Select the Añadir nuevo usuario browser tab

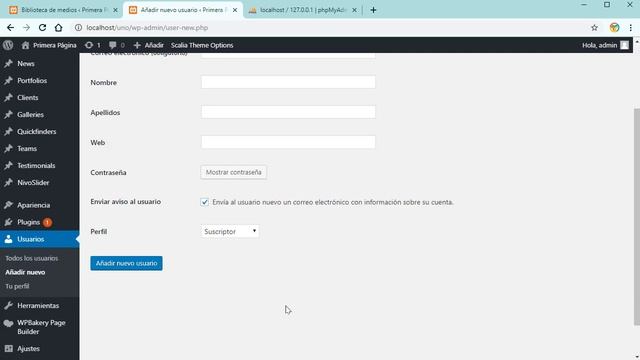coord(183,10)
